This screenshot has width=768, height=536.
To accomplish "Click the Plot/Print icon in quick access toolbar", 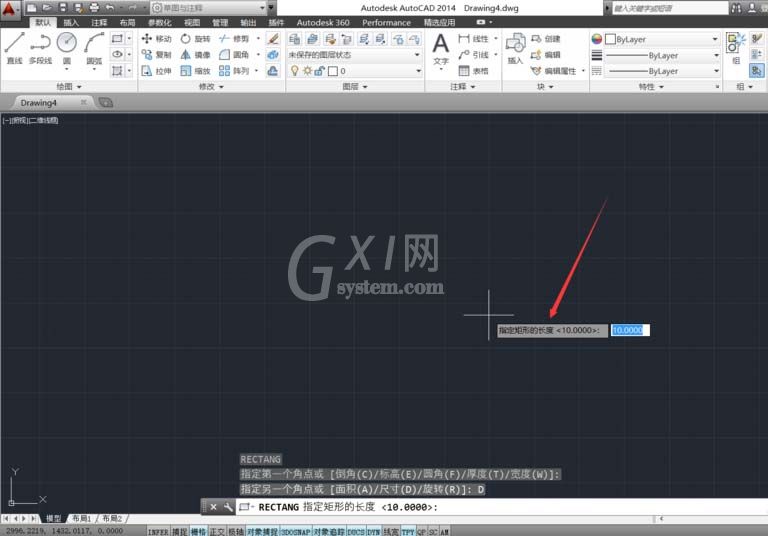I will (94, 7).
